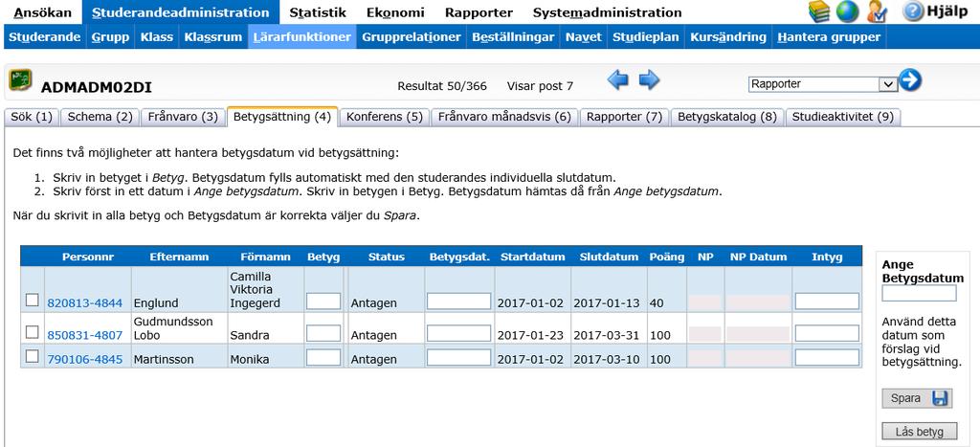This screenshot has height=447, width=980.
Task: Select Grupp in submenu bar
Action: coord(110,37)
